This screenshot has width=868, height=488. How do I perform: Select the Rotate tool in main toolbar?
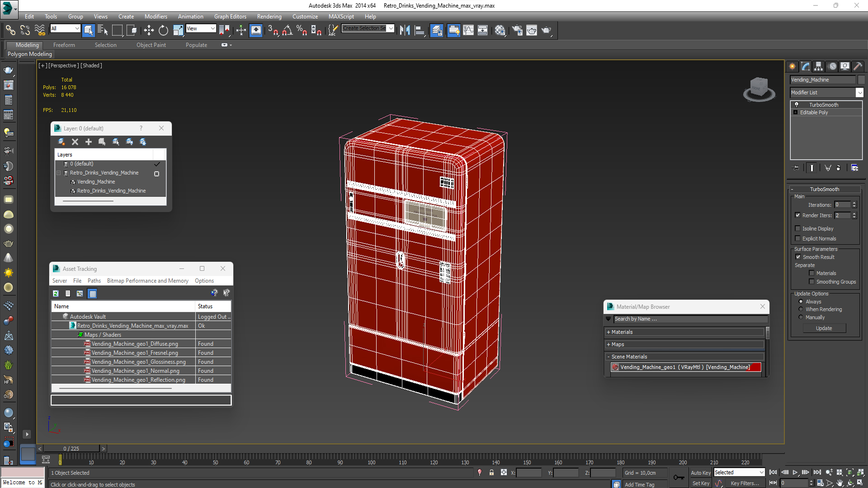[163, 30]
